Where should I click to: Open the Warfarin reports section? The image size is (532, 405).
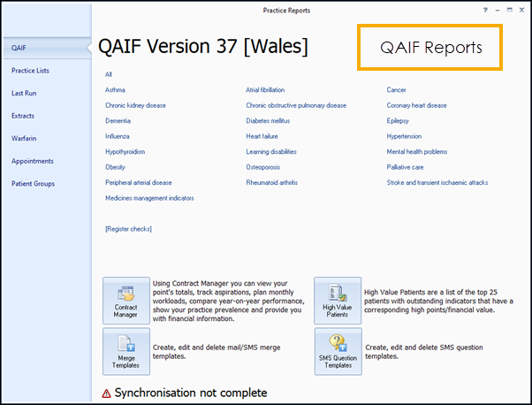point(24,138)
